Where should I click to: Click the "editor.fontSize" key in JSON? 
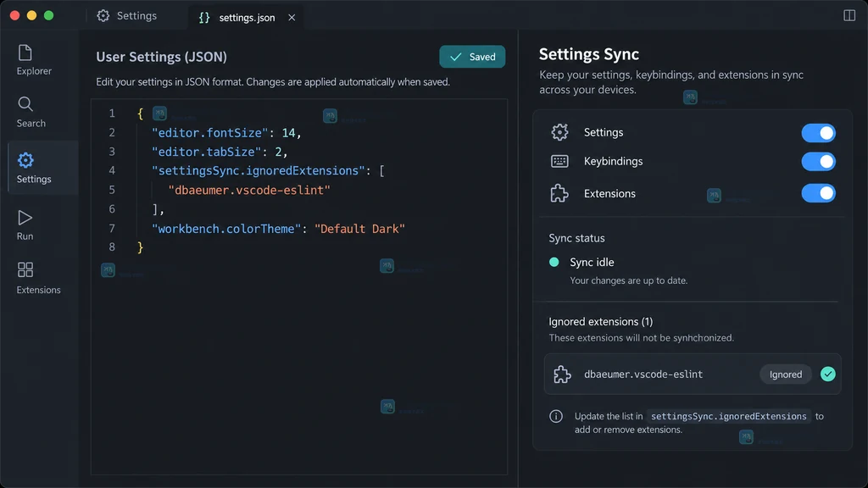point(210,133)
